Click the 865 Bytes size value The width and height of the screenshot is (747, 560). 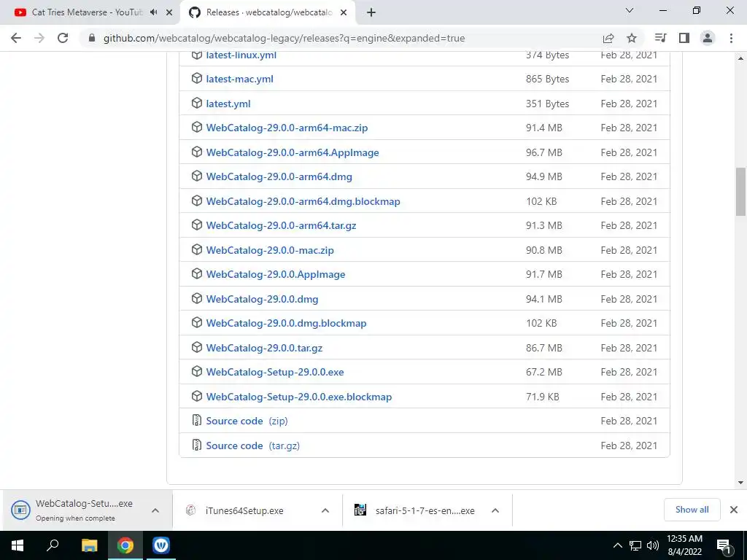(547, 79)
